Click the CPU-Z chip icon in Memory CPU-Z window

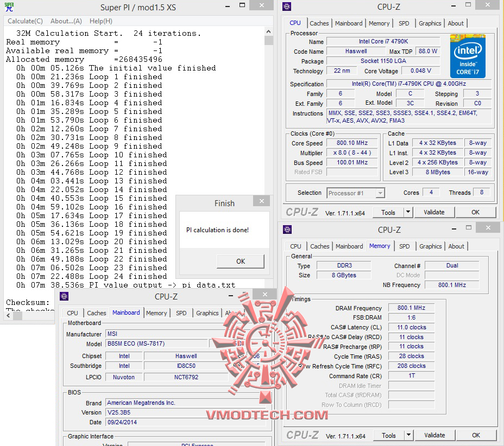287,230
